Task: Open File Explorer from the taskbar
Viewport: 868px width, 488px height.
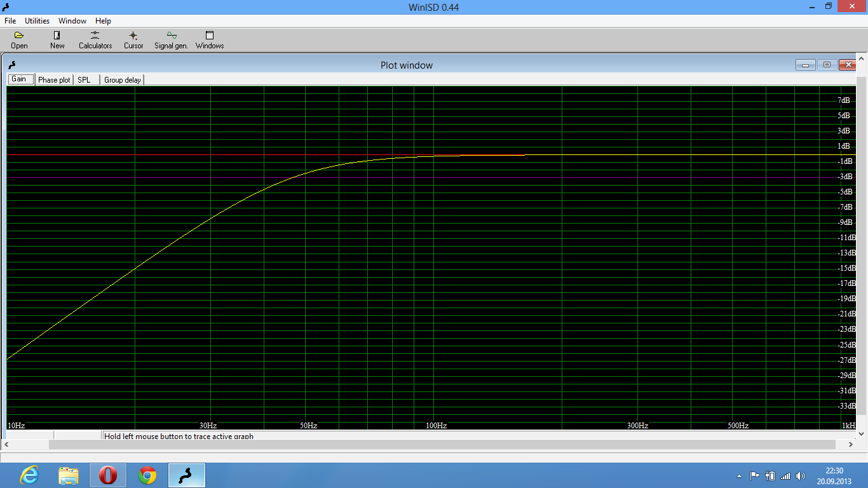Action: (x=69, y=475)
